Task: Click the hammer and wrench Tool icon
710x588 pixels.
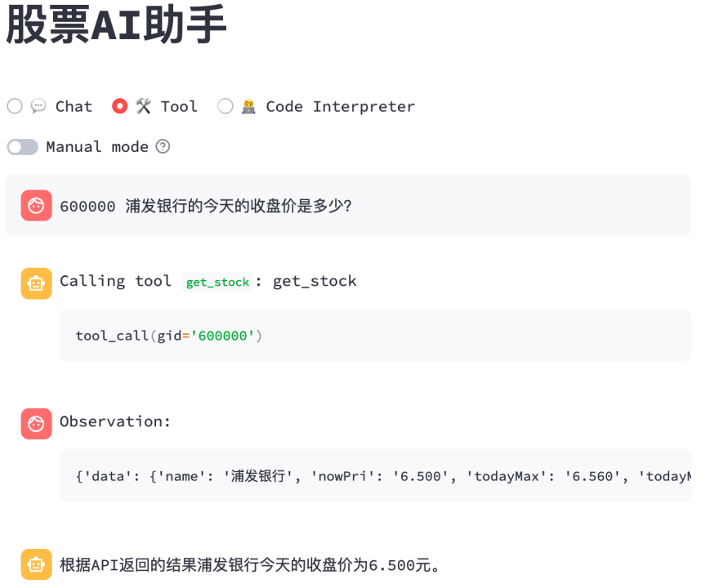Action: point(144,106)
